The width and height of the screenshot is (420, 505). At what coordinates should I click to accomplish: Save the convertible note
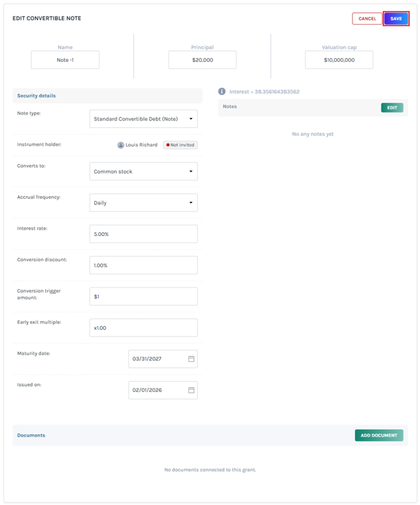(396, 19)
